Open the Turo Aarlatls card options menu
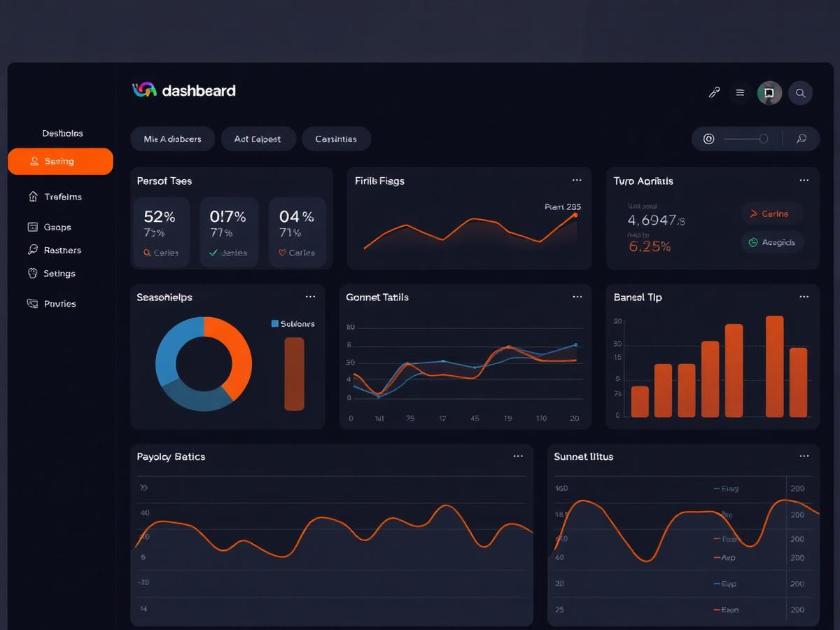The height and width of the screenshot is (630, 840). [804, 181]
